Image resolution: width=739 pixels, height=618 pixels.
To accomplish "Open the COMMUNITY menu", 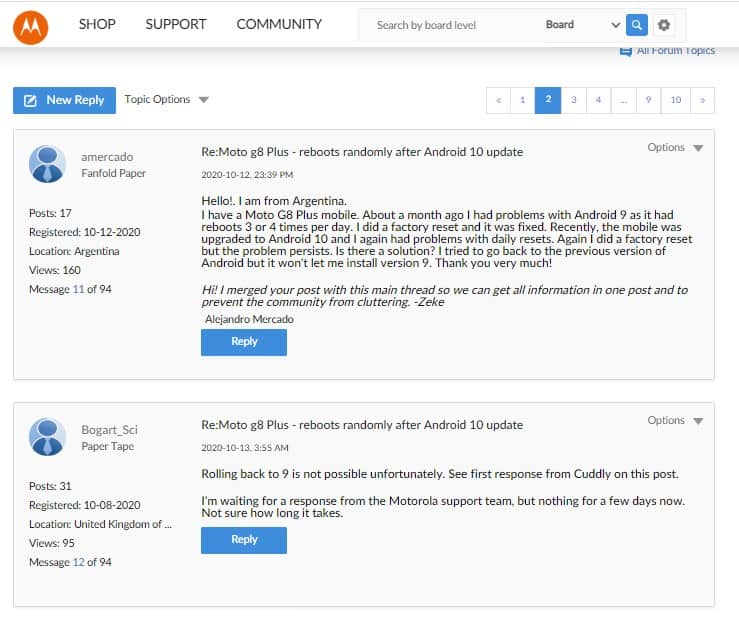I will tap(279, 24).
